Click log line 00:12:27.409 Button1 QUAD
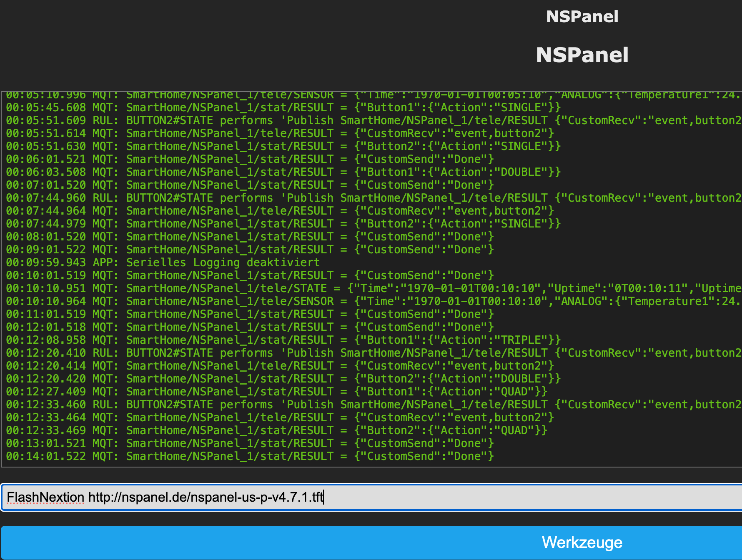This screenshot has width=742, height=560. pos(277,392)
